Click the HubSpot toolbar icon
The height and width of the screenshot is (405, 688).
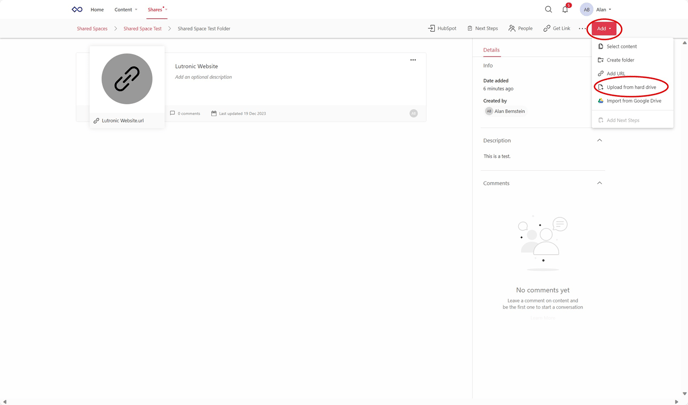point(442,28)
